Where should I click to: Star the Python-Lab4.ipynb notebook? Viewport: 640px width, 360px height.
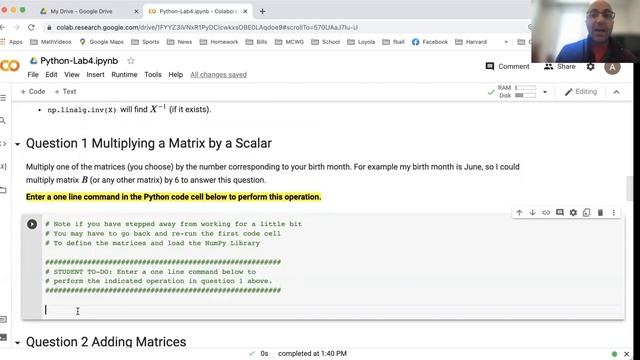click(x=131, y=61)
